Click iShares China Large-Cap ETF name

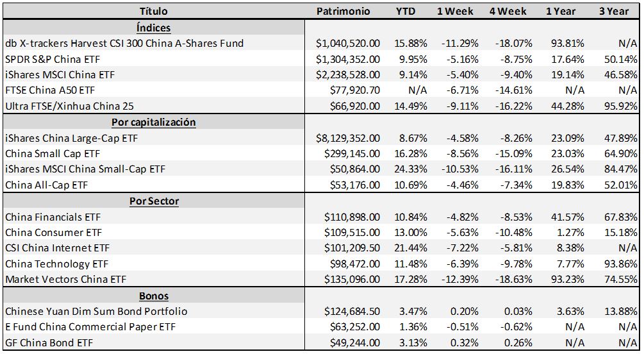click(71, 138)
